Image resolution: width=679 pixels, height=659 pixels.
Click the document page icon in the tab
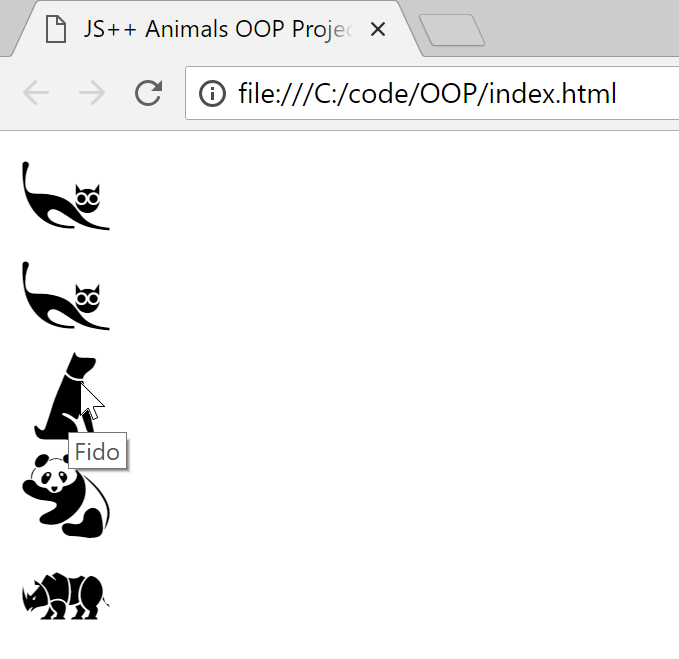coord(56,29)
